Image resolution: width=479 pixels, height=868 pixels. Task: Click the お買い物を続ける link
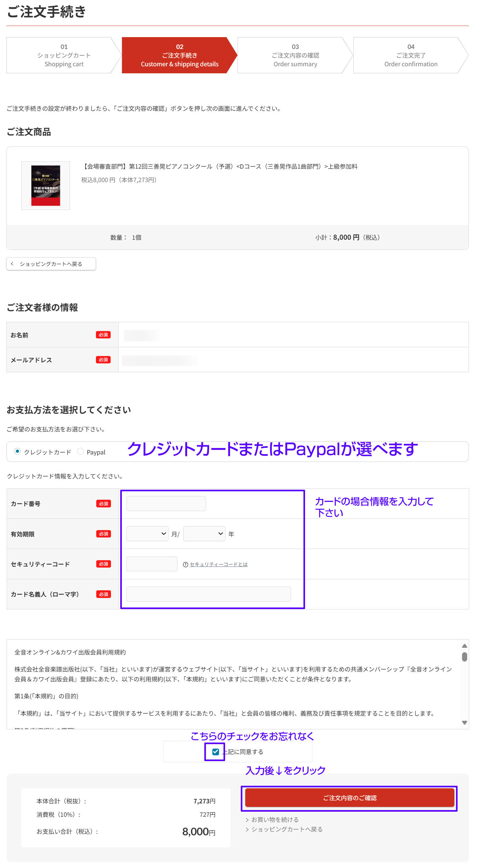click(x=275, y=819)
